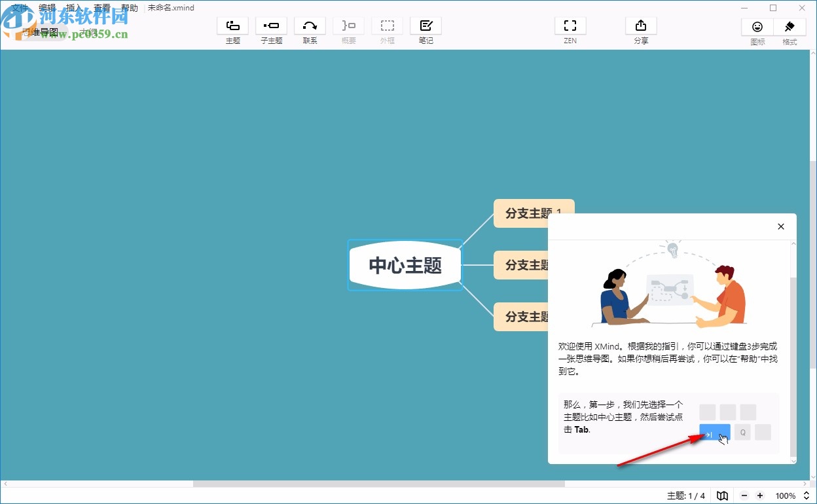Open the 查看 (View) menu
This screenshot has height=504, width=817.
click(101, 7)
